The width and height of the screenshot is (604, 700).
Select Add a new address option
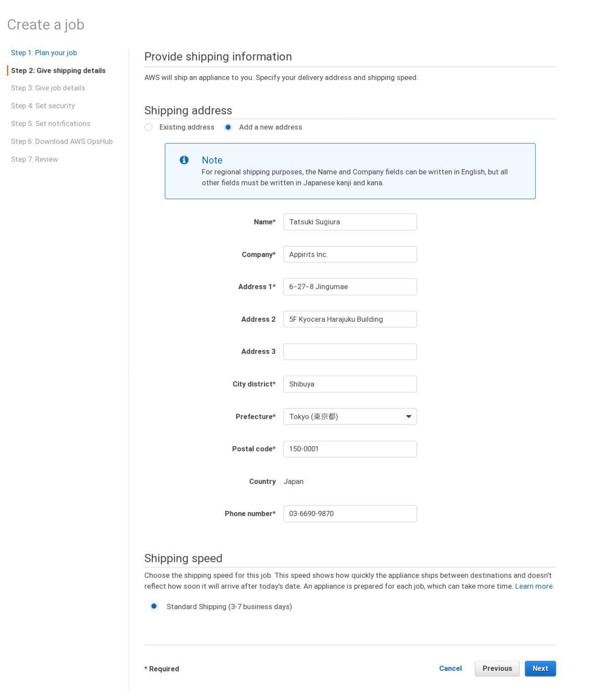point(228,127)
